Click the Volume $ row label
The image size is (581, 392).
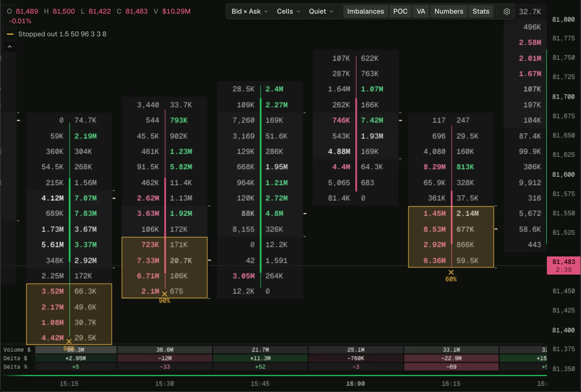click(17, 350)
